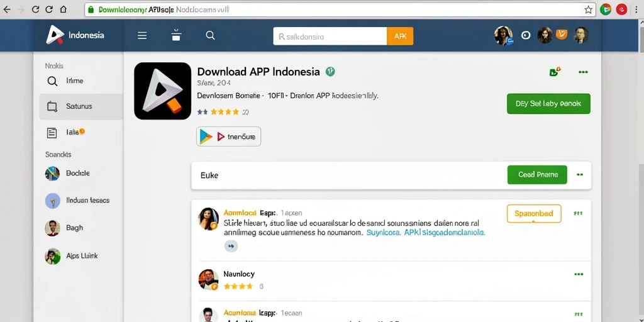
Task: Click the browser back arrow
Action: pos(7,9)
